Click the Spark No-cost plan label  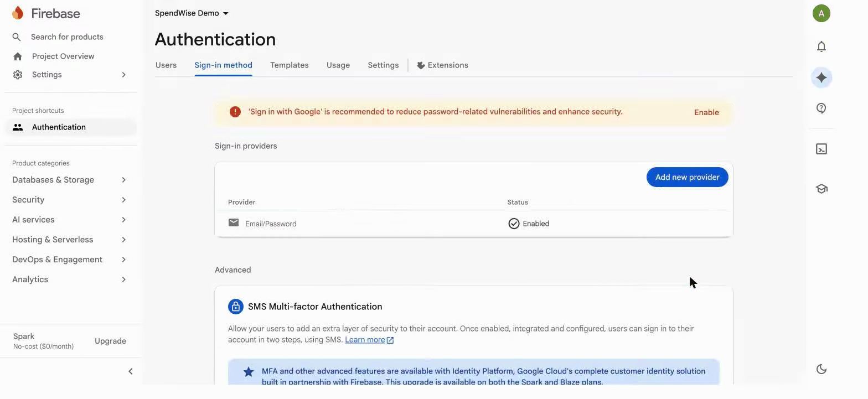click(43, 341)
